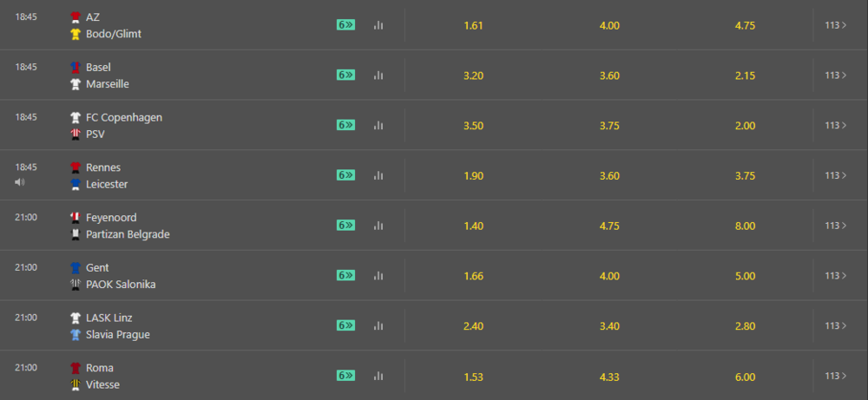Viewport: 868px width, 400px height.
Task: Click the green 6» badge for Basel vs Marseille
Action: (346, 75)
